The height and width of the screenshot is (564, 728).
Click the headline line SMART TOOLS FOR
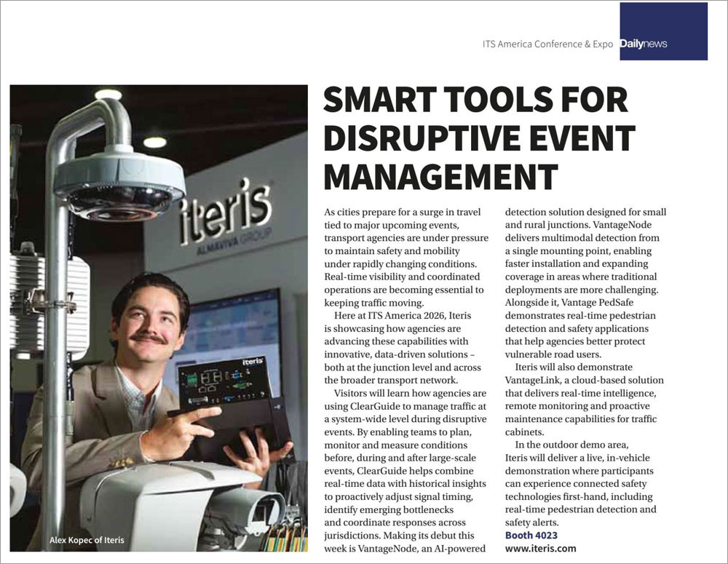(x=475, y=100)
